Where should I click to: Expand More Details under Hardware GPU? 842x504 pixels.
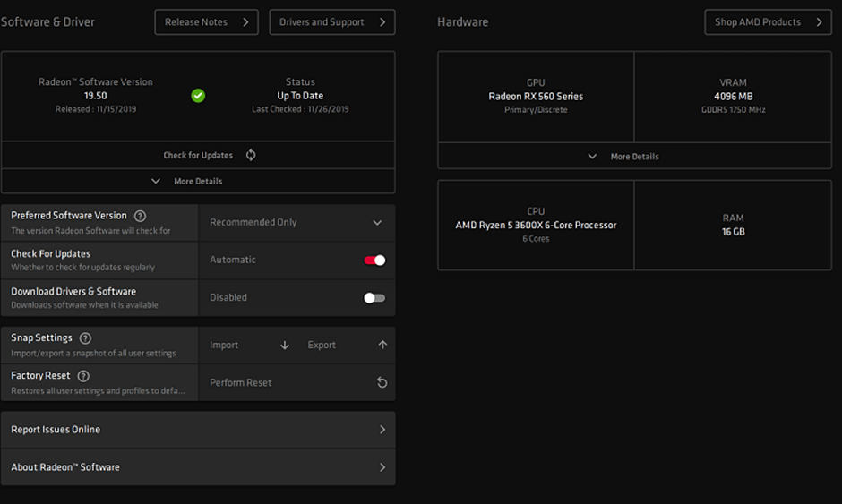(x=635, y=156)
